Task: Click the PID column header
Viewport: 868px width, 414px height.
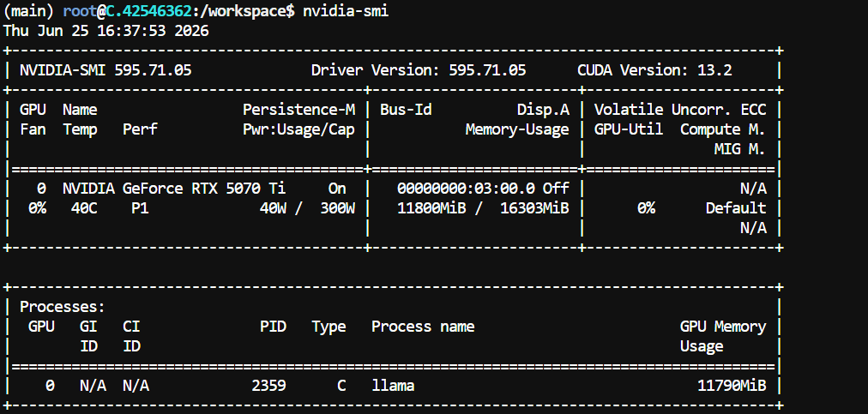Action: [273, 327]
